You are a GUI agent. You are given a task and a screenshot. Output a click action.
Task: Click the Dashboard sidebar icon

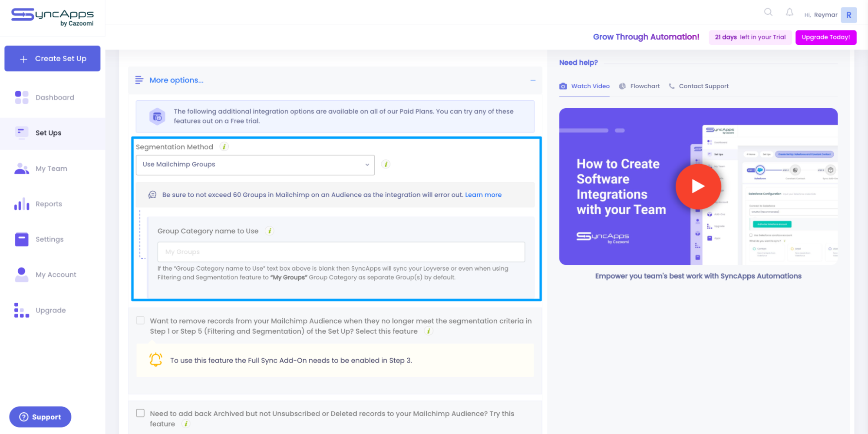22,97
